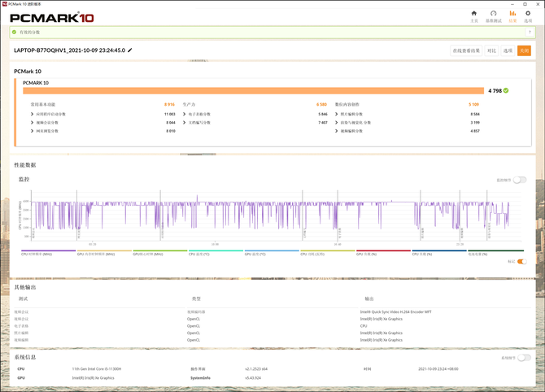
Task: Click the valid score check icon in banner
Action: point(15,32)
